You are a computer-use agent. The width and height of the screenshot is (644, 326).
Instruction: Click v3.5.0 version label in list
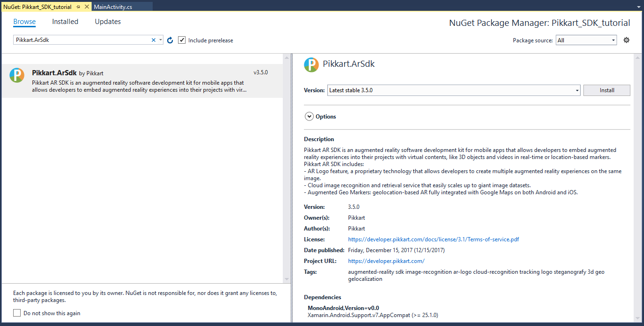tap(261, 72)
